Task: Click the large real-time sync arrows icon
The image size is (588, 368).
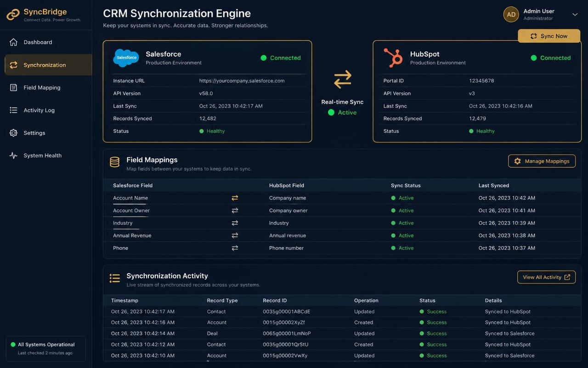Action: click(x=342, y=79)
